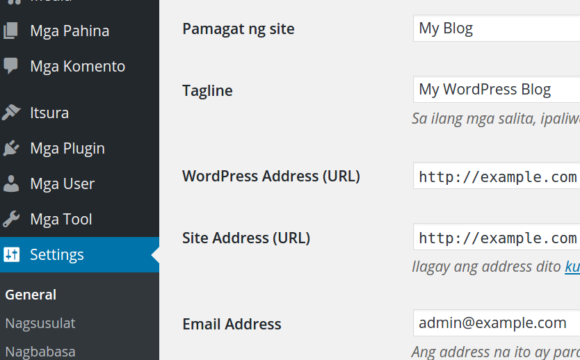
Task: Go to Nagsusulat settings submenu
Action: [40, 323]
